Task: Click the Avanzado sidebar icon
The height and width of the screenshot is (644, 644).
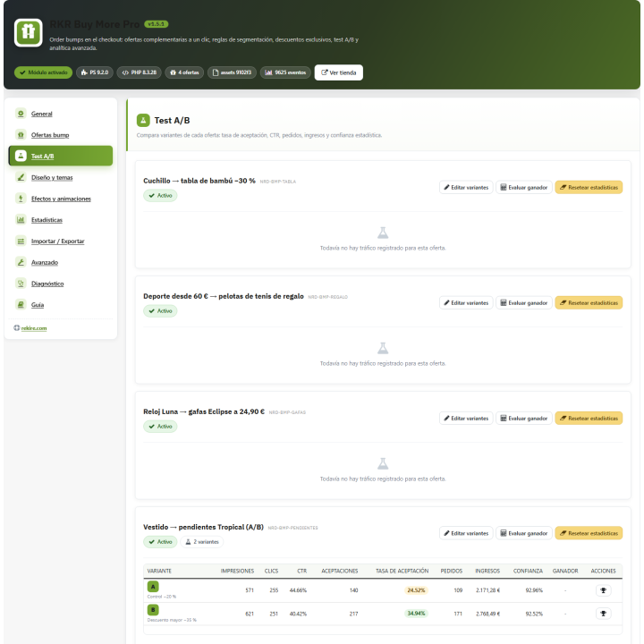Action: click(21, 262)
